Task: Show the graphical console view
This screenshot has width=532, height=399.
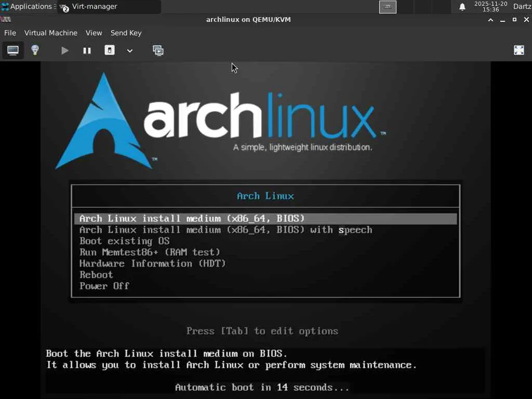Action: pyautogui.click(x=13, y=50)
